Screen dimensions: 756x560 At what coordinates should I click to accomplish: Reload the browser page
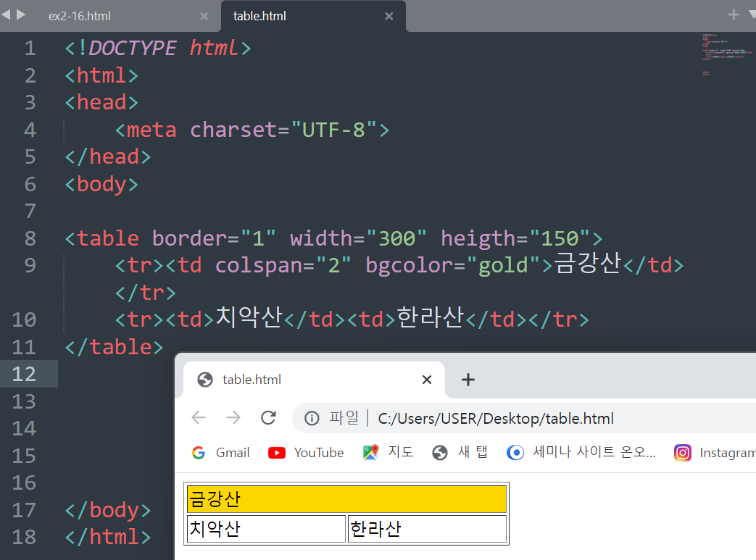[269, 417]
